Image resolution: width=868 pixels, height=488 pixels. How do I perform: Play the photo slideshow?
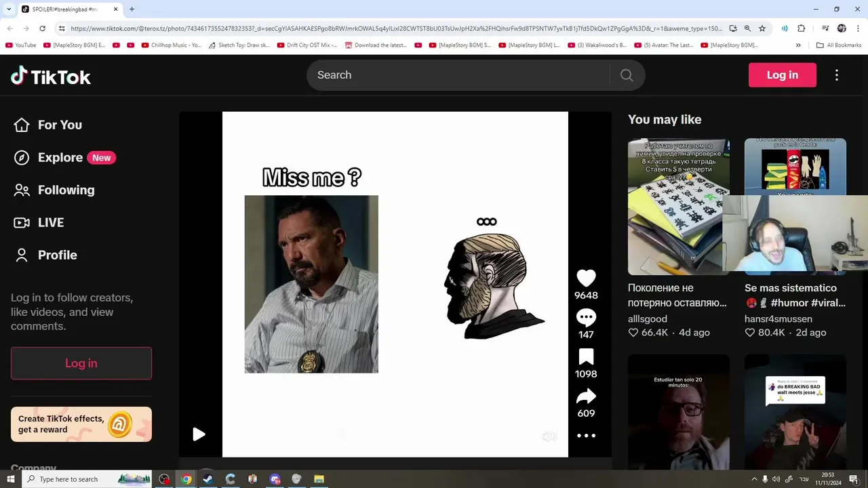(x=199, y=434)
